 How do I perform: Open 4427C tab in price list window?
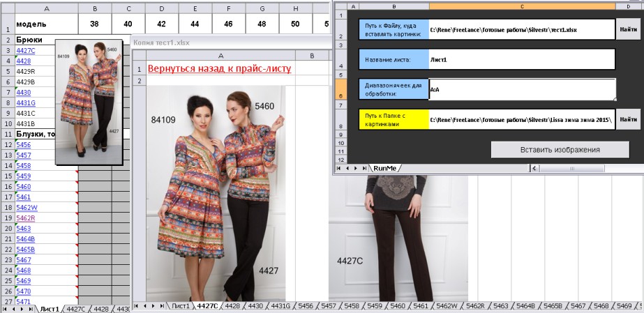tap(75, 309)
